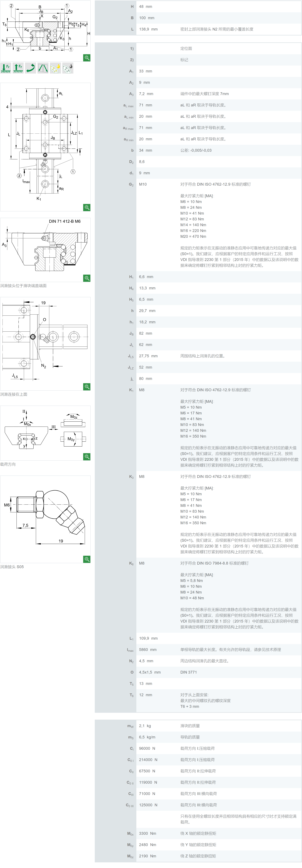Click the two diagonal arrows icon

(x=43, y=68)
